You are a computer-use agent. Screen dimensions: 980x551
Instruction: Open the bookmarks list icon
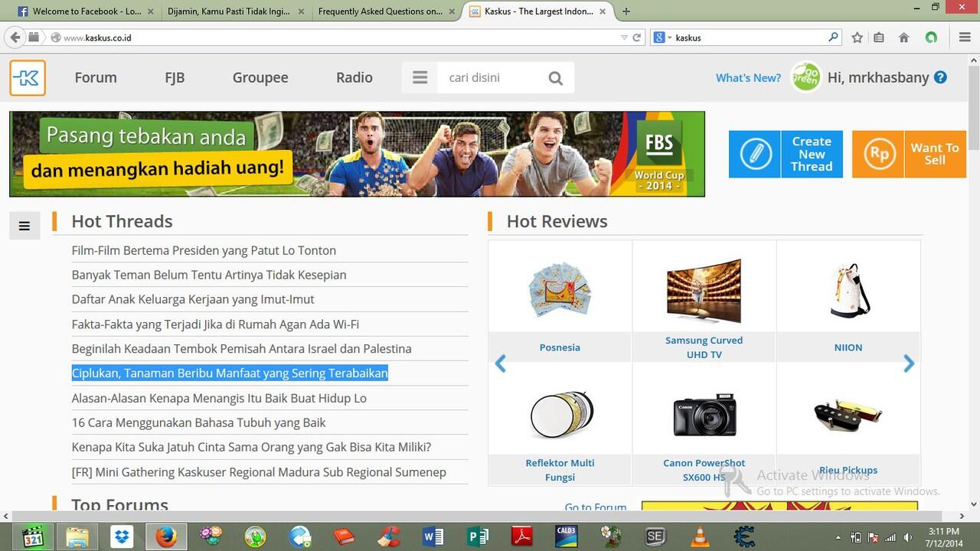[879, 37]
